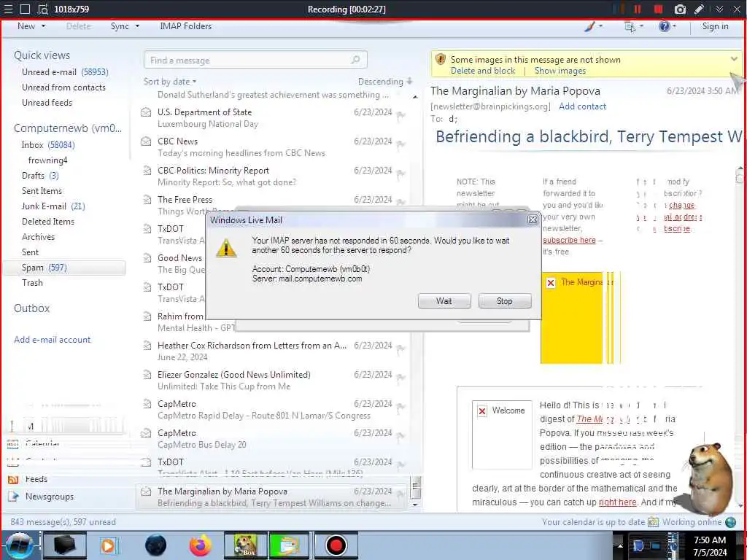Open the Menus icon dropdown

point(633,27)
